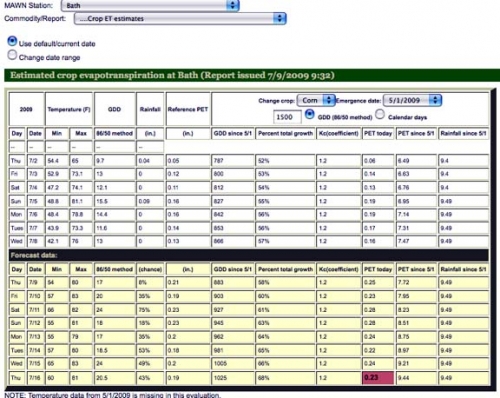Image resolution: width=500 pixels, height=398 pixels.
Task: Click the forecast date cell 7/10
Action: point(35,296)
